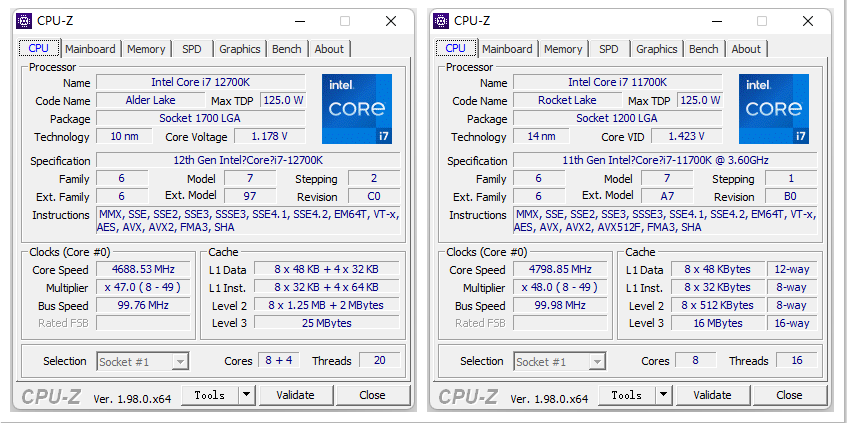Image resolution: width=847 pixels, height=423 pixels.
Task: Click the CPU-Z app icon in right window title bar
Action: [x=441, y=21]
